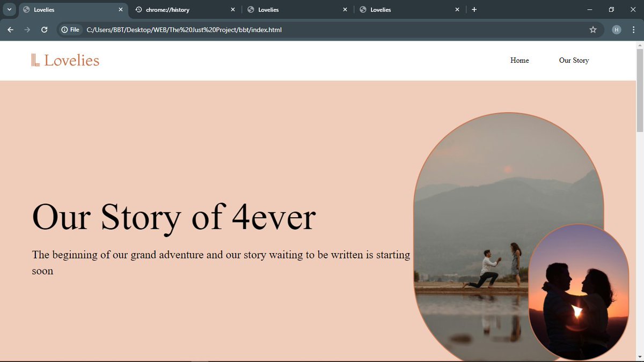Open the Chrome profile avatar icon
This screenshot has height=362, width=644.
[616, 29]
